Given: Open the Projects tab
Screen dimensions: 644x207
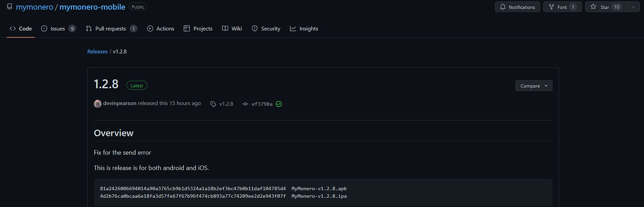Looking at the screenshot, I should 198,29.
